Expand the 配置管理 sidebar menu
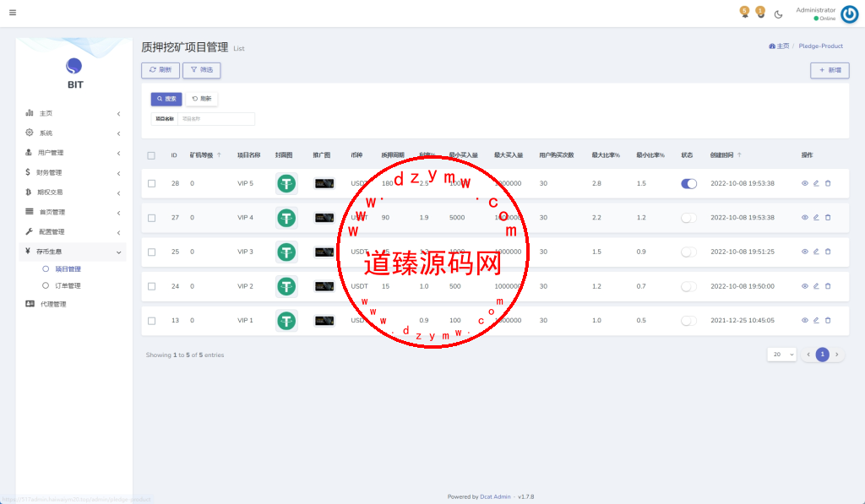The height and width of the screenshot is (504, 865). (73, 232)
